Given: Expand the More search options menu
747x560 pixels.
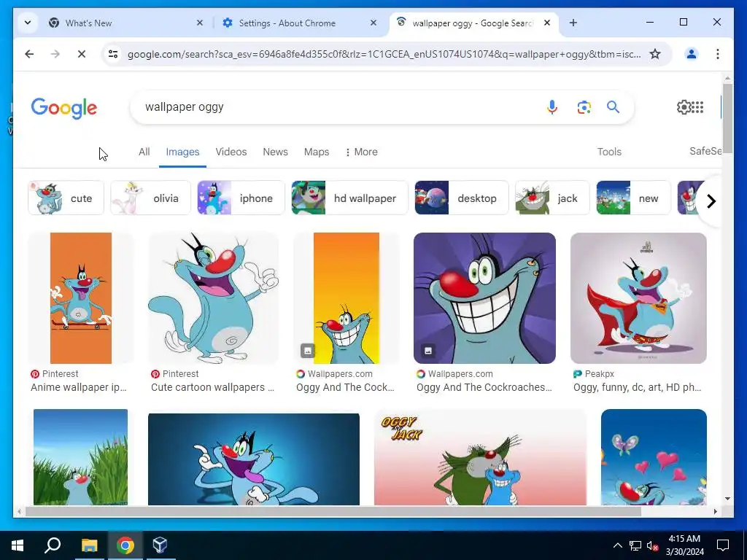Looking at the screenshot, I should [361, 152].
